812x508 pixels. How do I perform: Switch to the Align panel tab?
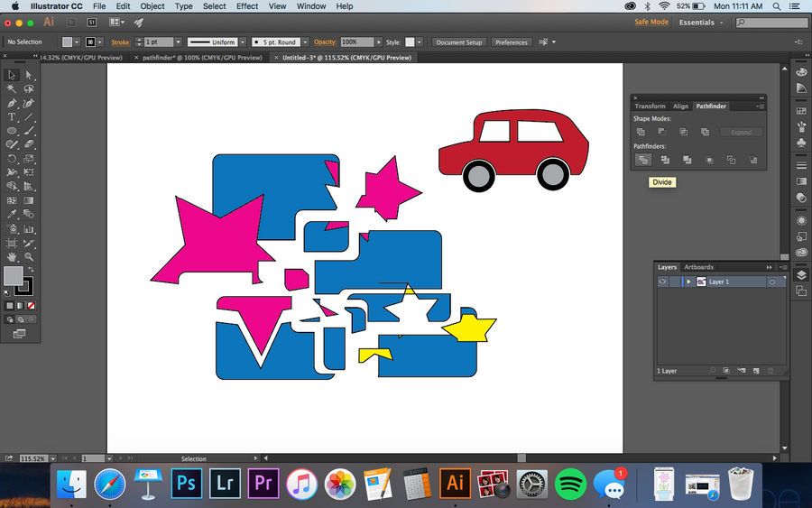(680, 106)
